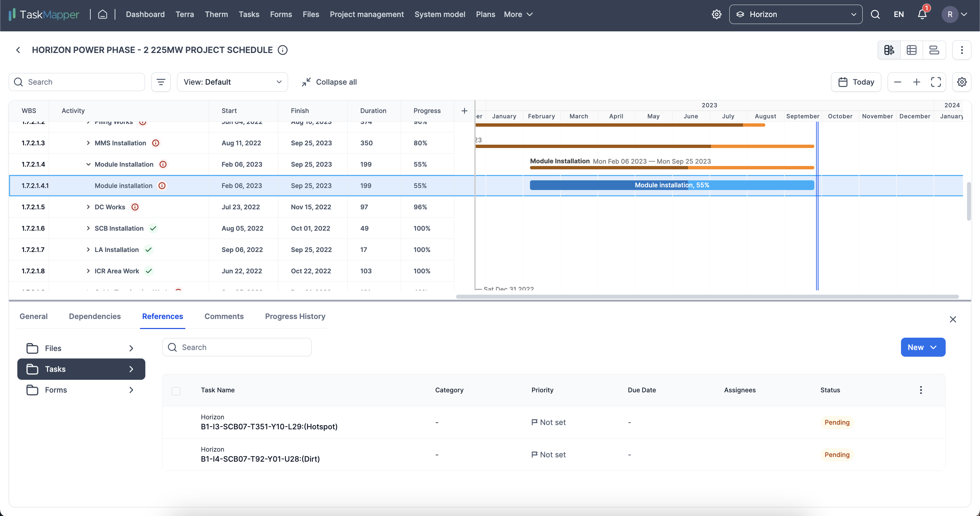Expand the Files reference folder

point(81,348)
